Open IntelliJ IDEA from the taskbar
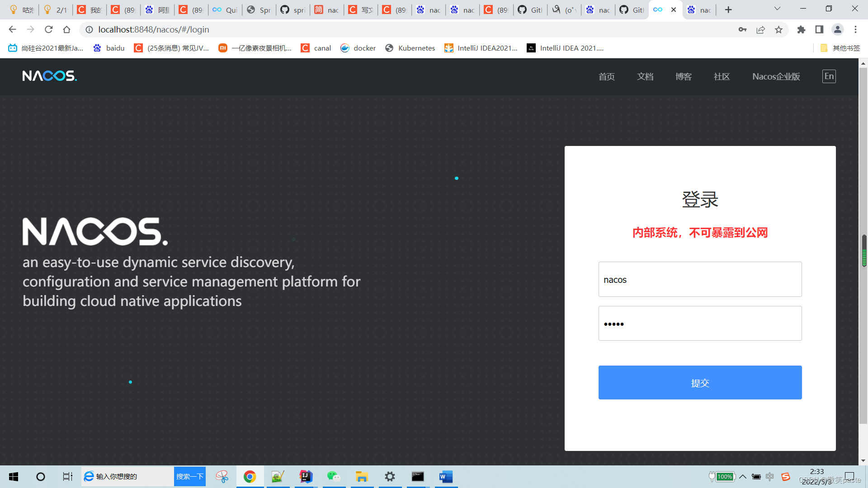 tap(306, 477)
